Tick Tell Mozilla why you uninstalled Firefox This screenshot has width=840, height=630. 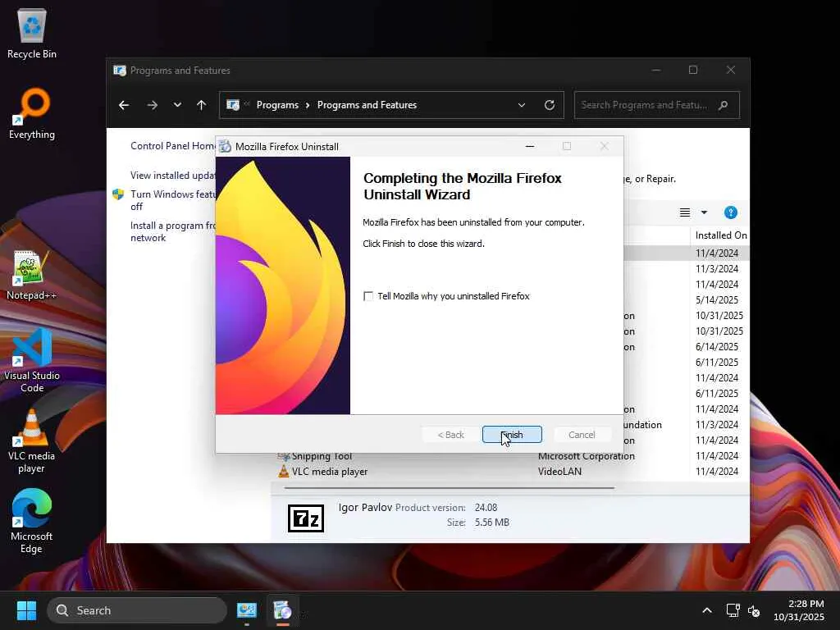pos(368,296)
